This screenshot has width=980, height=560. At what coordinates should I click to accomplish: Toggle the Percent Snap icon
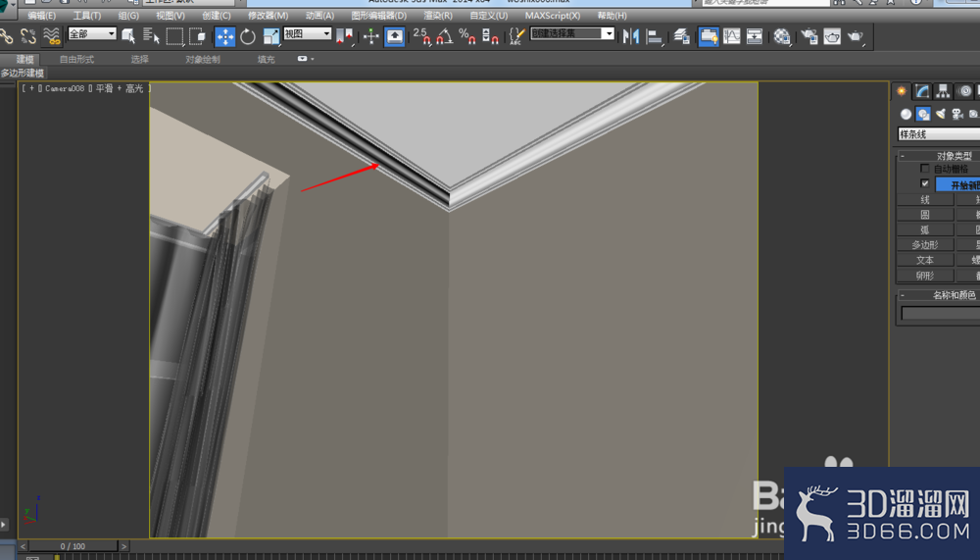point(467,37)
